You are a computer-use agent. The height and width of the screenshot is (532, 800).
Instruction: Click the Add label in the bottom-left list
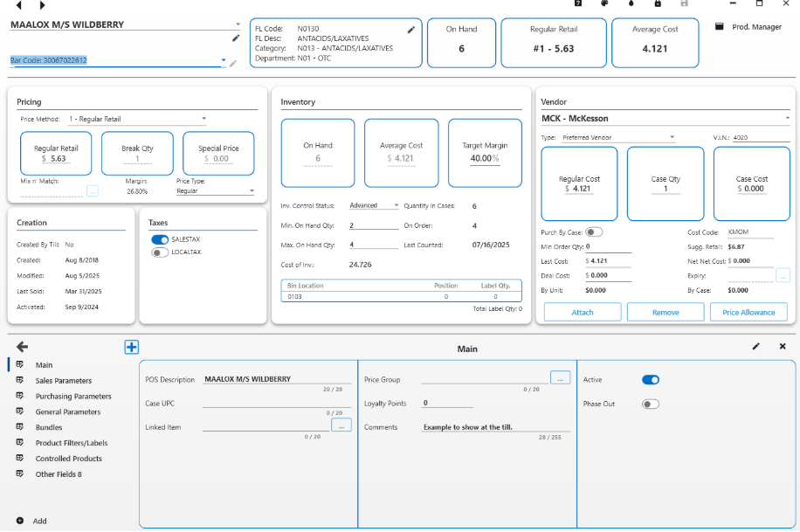click(40, 521)
